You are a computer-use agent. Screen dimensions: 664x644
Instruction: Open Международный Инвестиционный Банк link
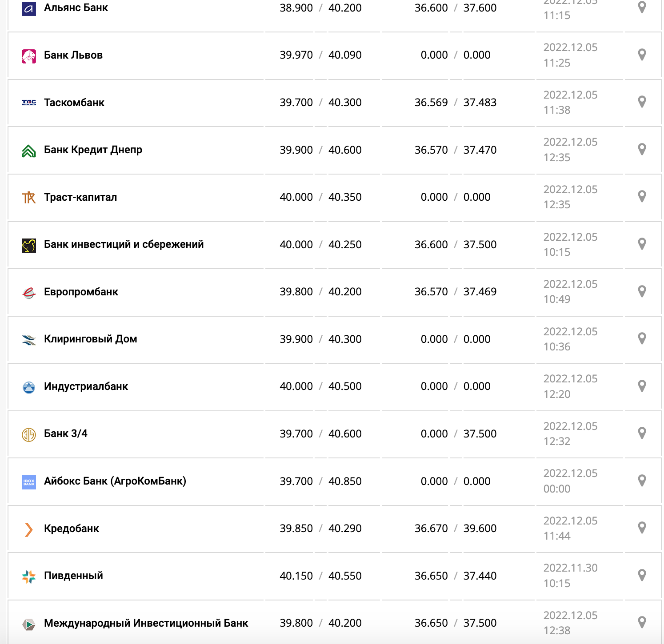146,623
